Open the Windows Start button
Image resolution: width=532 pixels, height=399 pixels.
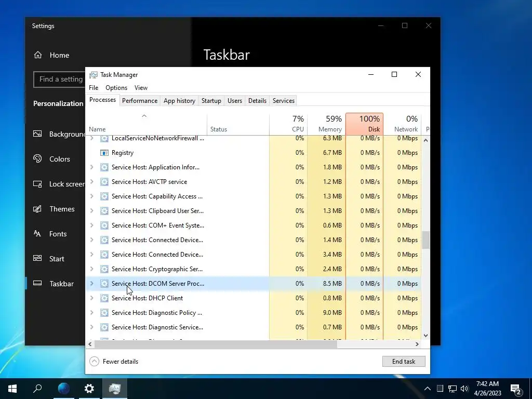[x=12, y=389]
